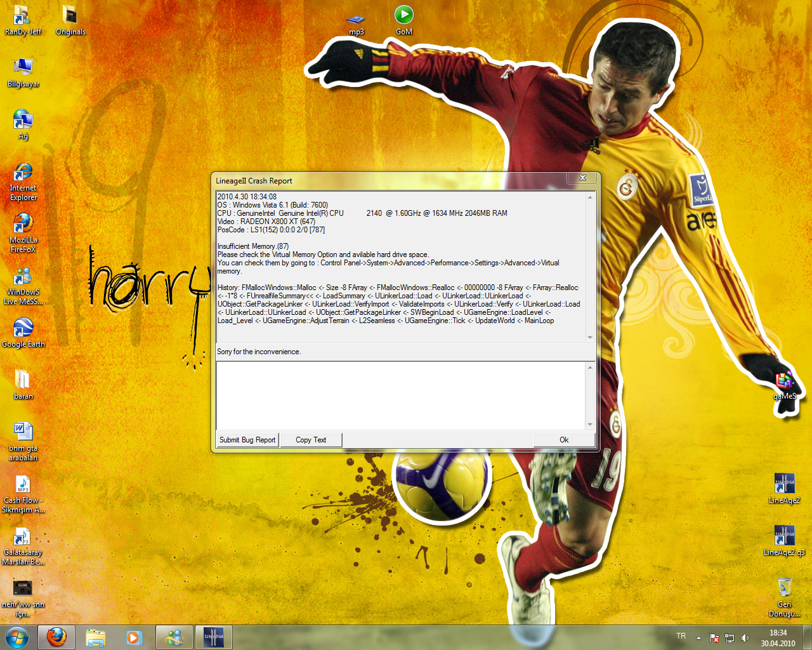Click the network tray icon

pyautogui.click(x=730, y=637)
